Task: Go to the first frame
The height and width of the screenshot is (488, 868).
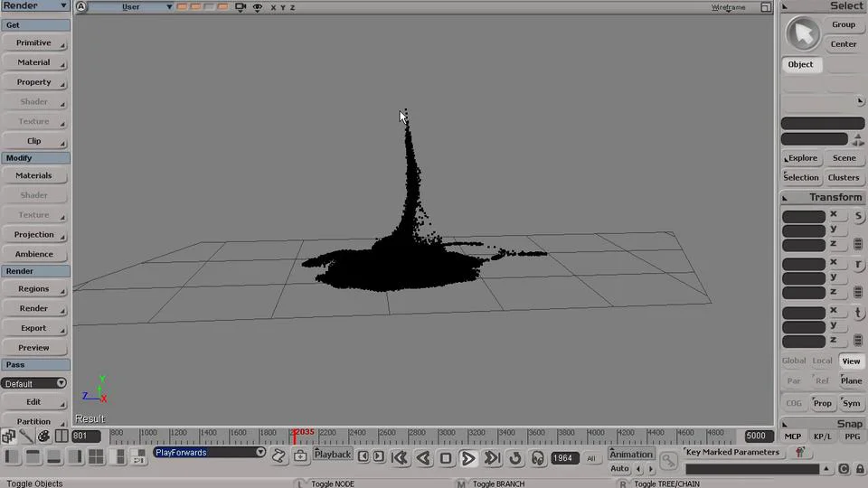Action: (x=399, y=457)
